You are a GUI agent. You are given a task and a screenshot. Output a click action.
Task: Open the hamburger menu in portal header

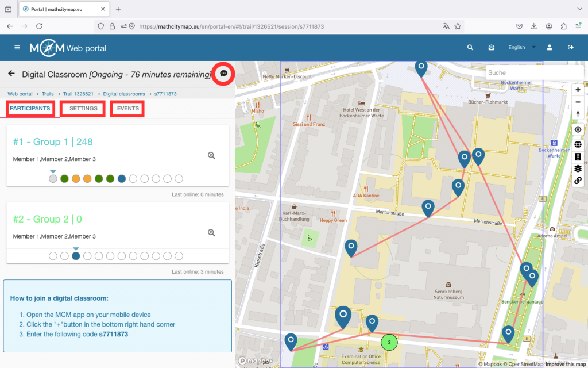click(17, 48)
